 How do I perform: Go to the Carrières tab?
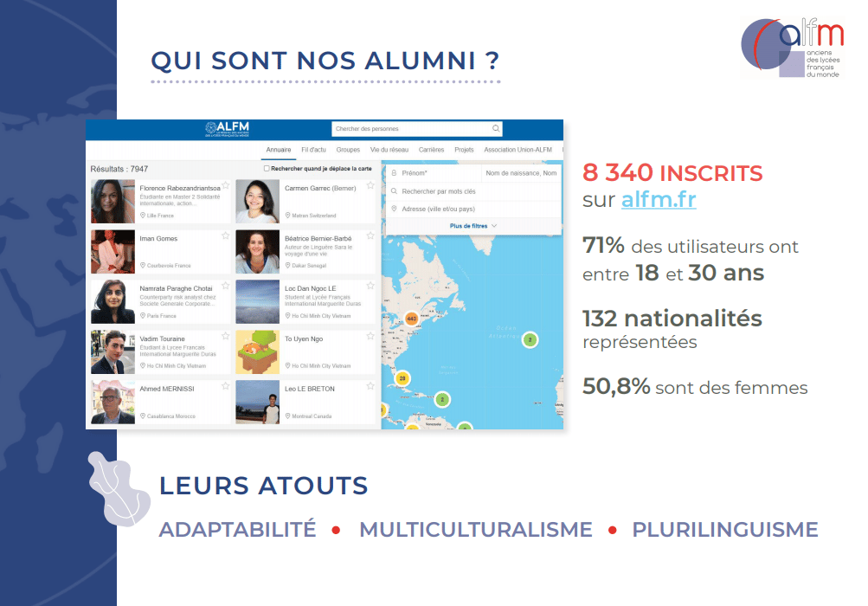(431, 150)
